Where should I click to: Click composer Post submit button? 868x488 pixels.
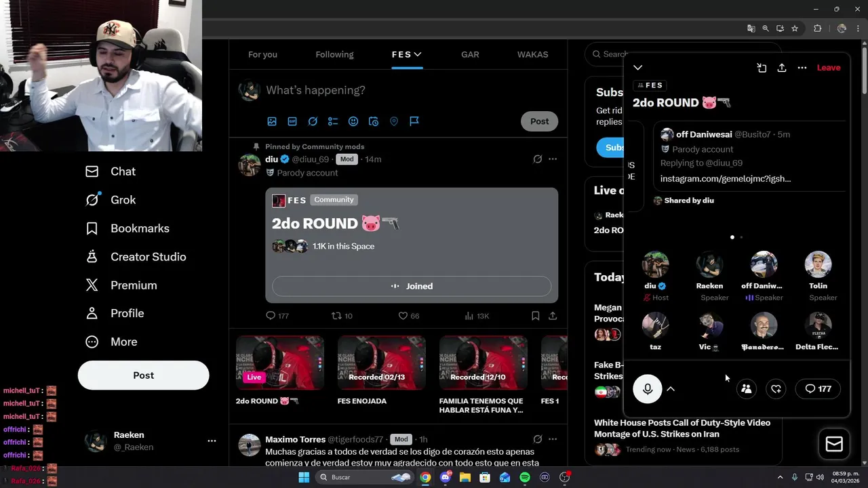(540, 121)
